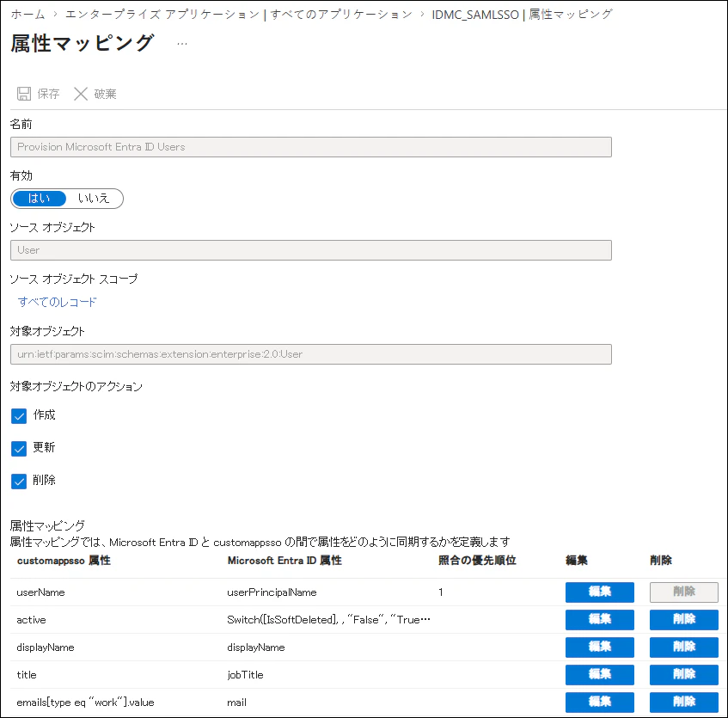
Task: Click the userName attribute cell
Action: point(41,592)
